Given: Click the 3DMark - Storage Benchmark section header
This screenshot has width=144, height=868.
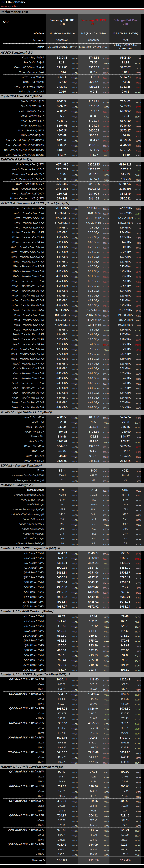Looking at the screenshot, I should 22,465.
